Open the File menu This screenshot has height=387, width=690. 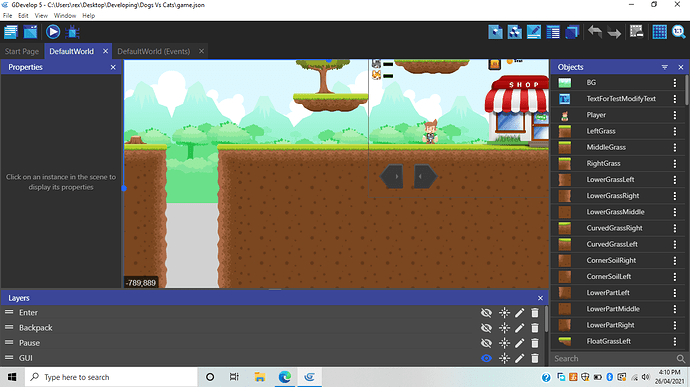point(7,15)
